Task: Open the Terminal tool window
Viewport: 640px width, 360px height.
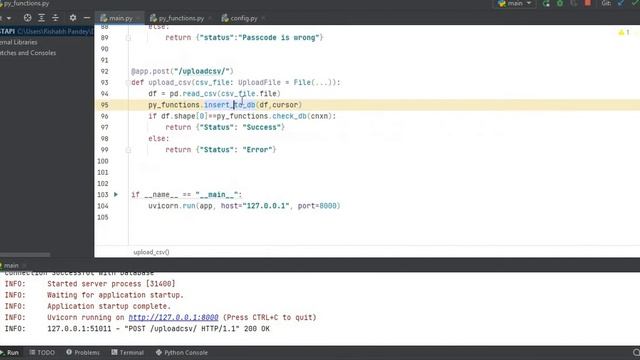Action: pos(127,353)
